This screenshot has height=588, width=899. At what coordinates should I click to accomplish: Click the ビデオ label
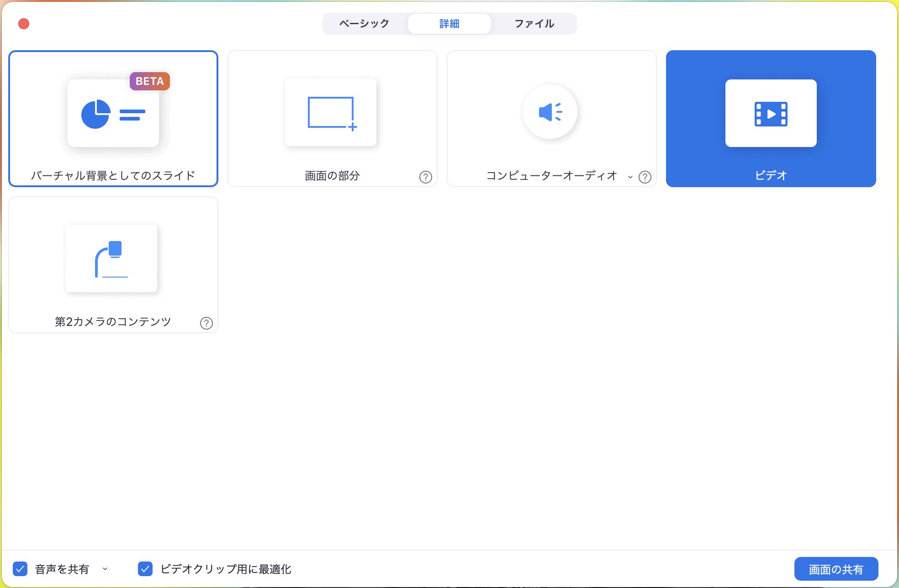(x=771, y=175)
